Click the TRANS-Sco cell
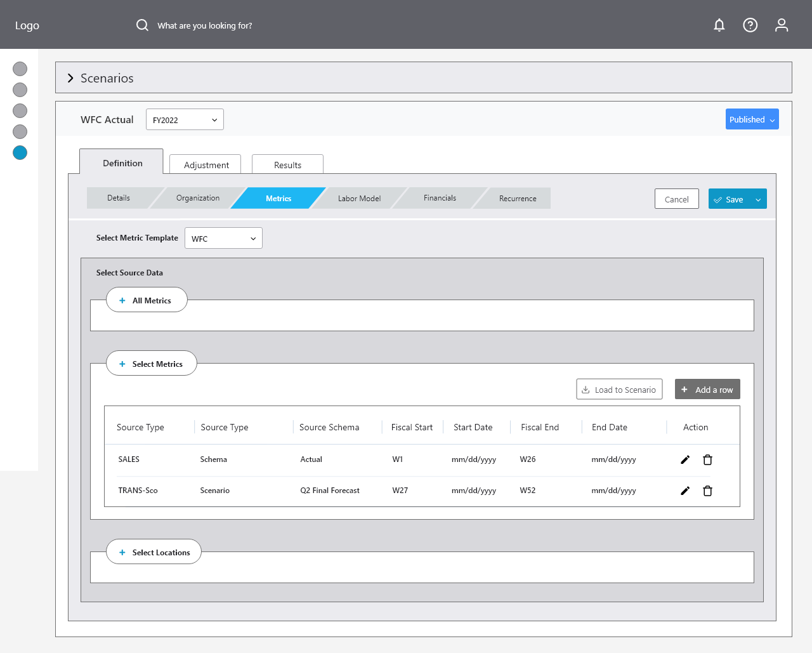This screenshot has height=653, width=812. [x=138, y=491]
